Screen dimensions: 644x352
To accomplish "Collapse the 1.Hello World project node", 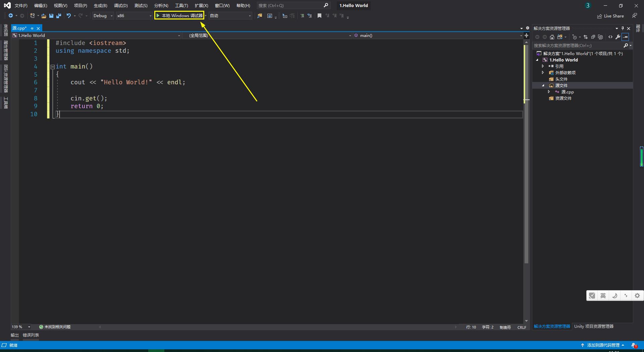I will (x=537, y=60).
